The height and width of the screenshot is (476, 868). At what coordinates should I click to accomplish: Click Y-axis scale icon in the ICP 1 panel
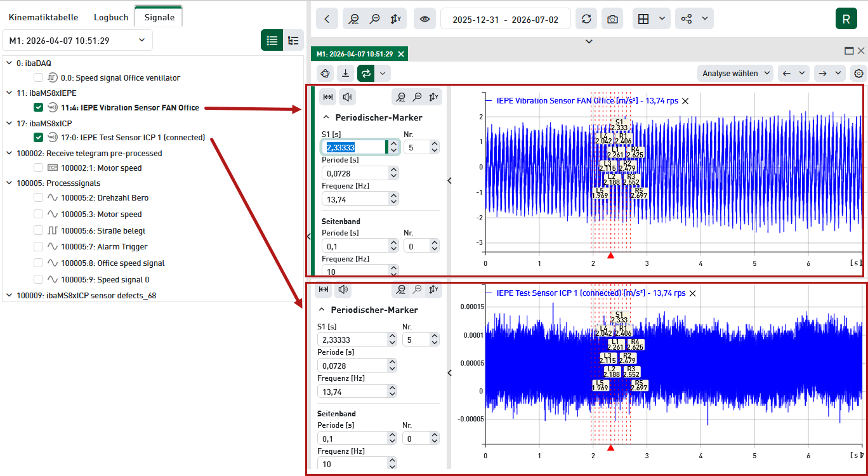[433, 290]
